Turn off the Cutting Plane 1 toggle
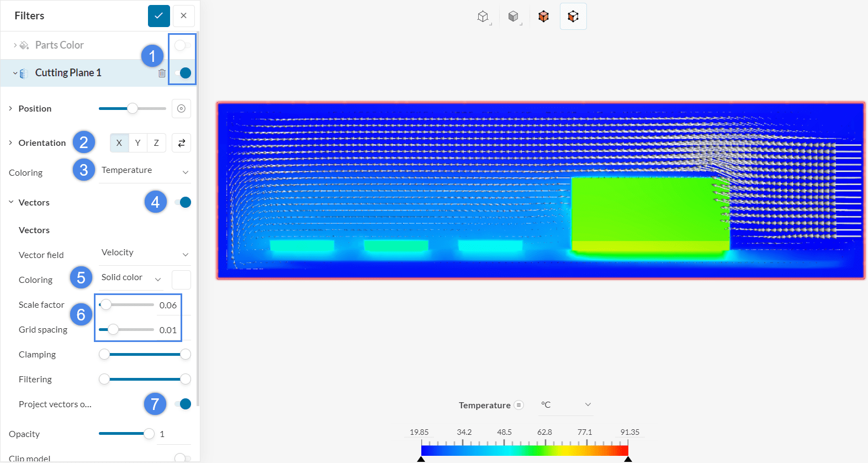868x463 pixels. pyautogui.click(x=182, y=73)
